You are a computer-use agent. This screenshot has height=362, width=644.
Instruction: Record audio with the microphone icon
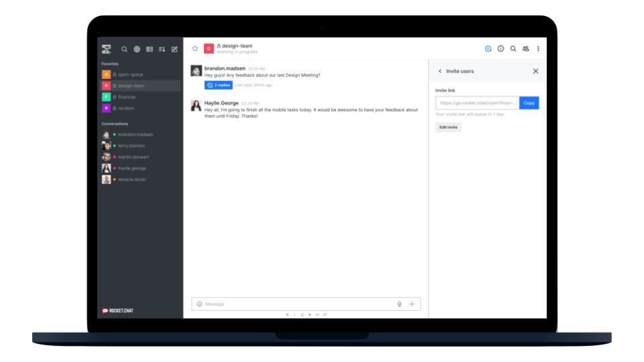pos(399,304)
